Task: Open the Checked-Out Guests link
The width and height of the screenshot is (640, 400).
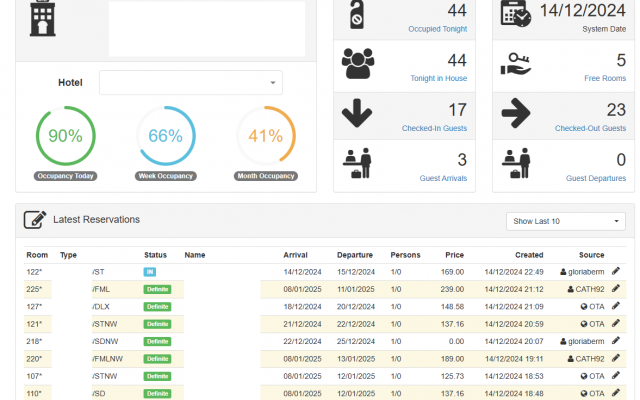Action: [x=590, y=128]
